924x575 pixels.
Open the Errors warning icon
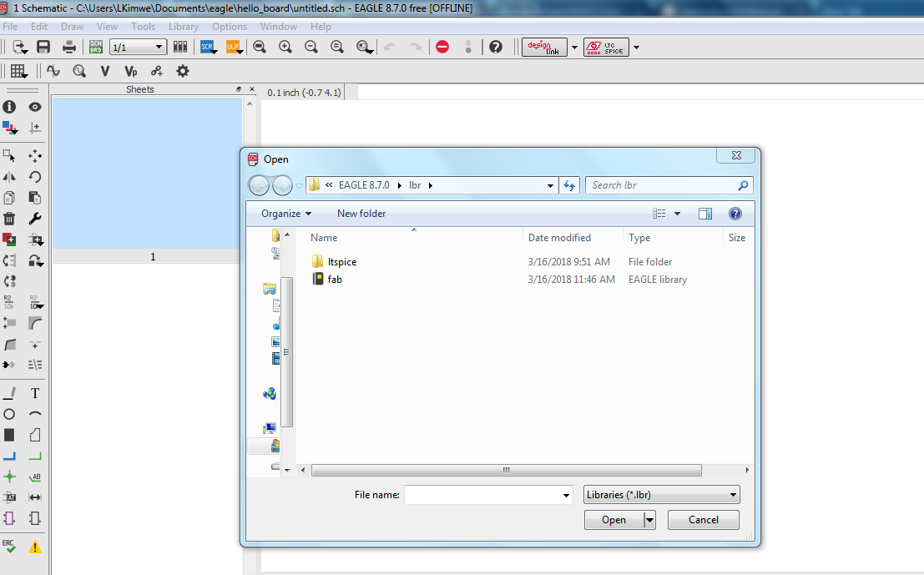(x=35, y=547)
